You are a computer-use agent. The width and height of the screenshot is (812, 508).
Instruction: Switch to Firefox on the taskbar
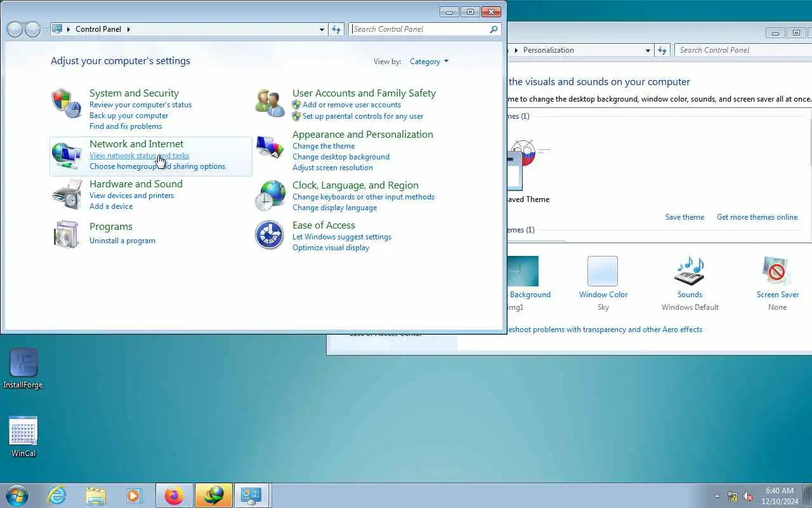click(174, 495)
